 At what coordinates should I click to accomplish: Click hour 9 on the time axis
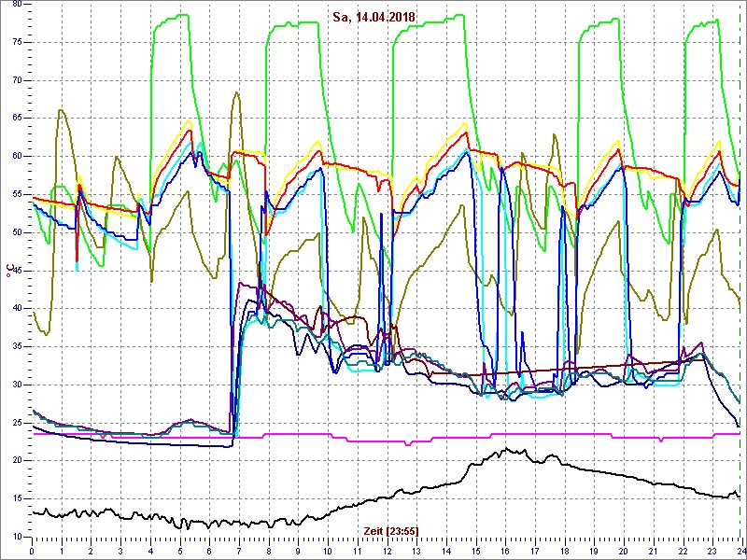pyautogui.click(x=298, y=551)
